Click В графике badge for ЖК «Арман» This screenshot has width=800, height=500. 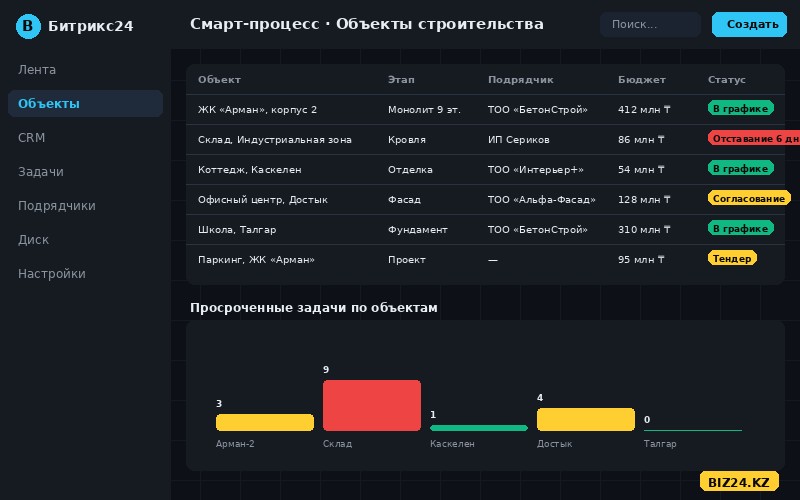click(741, 108)
